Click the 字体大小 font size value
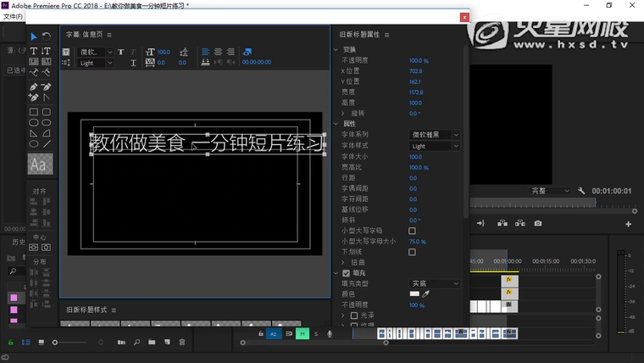 [416, 157]
